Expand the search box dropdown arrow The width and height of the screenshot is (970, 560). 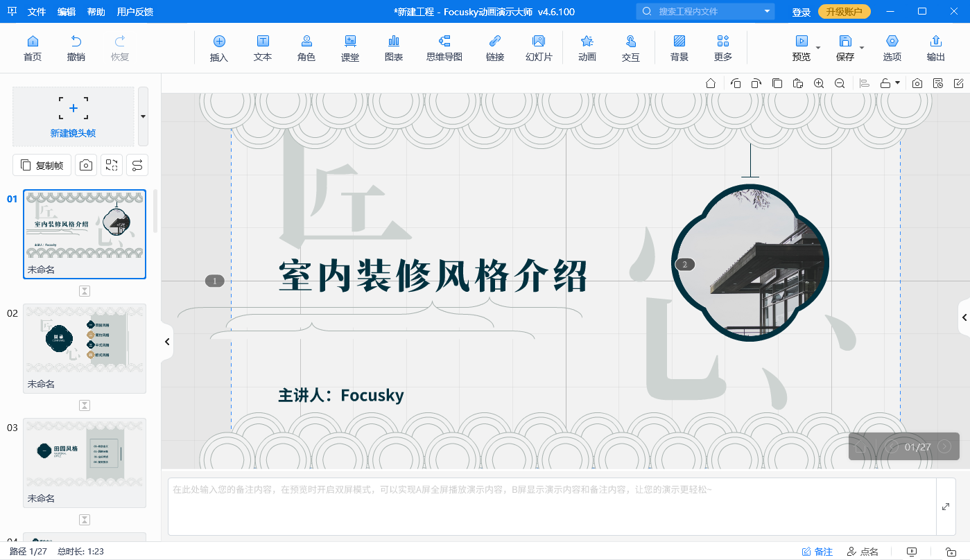coord(768,11)
